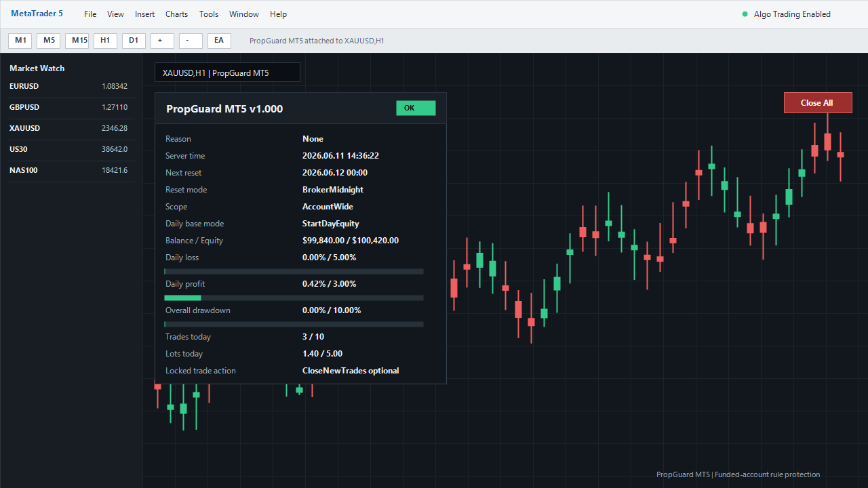Click the BrokerMidnight reset mode value

[x=333, y=190]
